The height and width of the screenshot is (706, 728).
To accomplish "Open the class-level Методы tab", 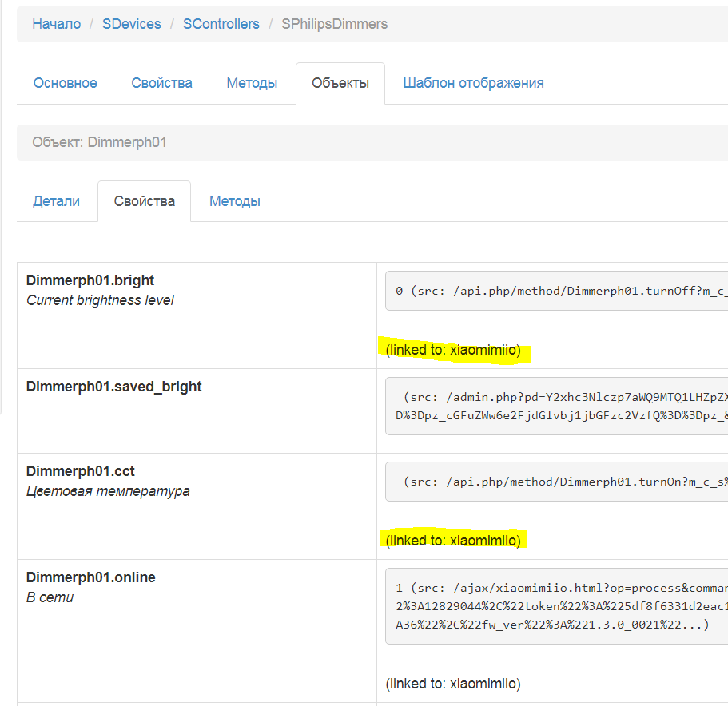I will [x=252, y=83].
